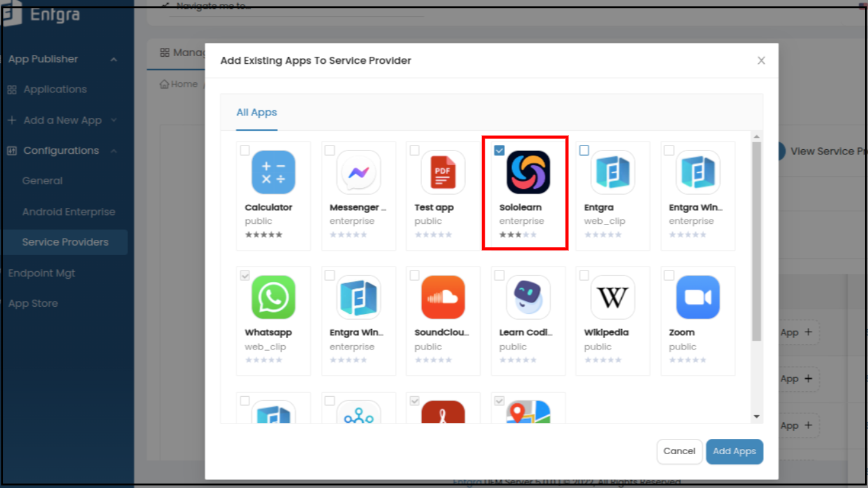868x488 pixels.
Task: Click the Add Apps button
Action: pyautogui.click(x=734, y=451)
